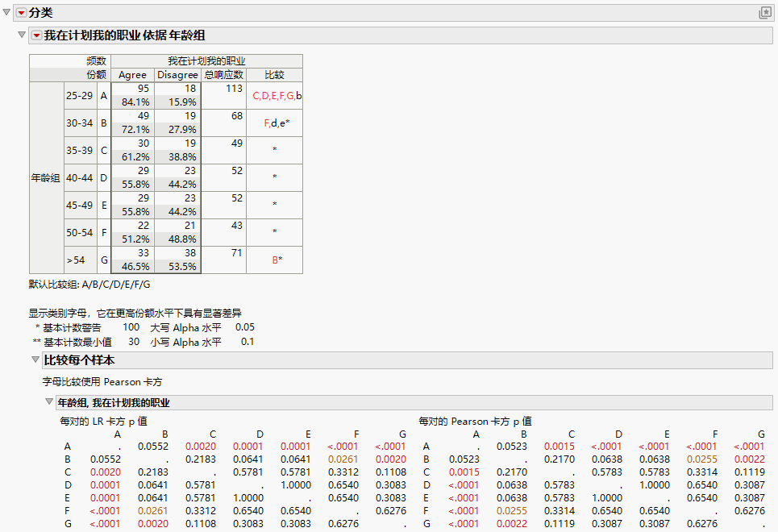Click Pearson p-value 0.1119 in row C

pos(749,472)
